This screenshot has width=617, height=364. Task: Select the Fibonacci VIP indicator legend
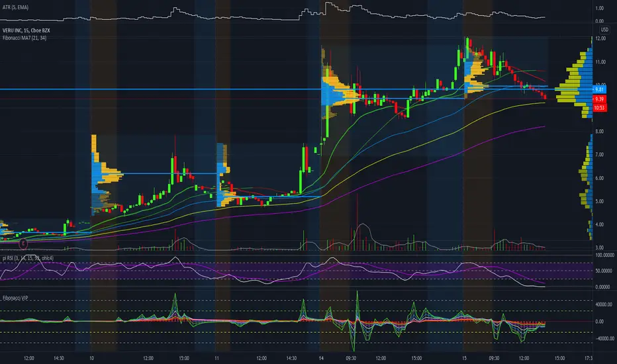coord(15,298)
